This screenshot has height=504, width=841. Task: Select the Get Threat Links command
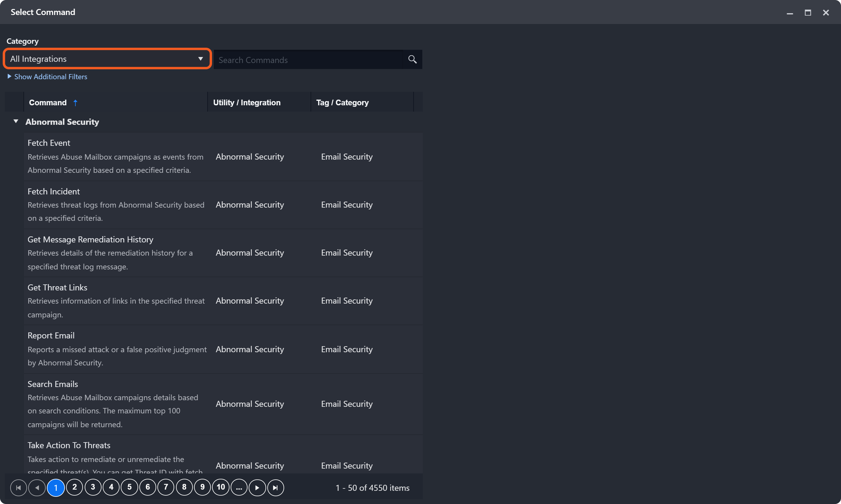click(57, 288)
